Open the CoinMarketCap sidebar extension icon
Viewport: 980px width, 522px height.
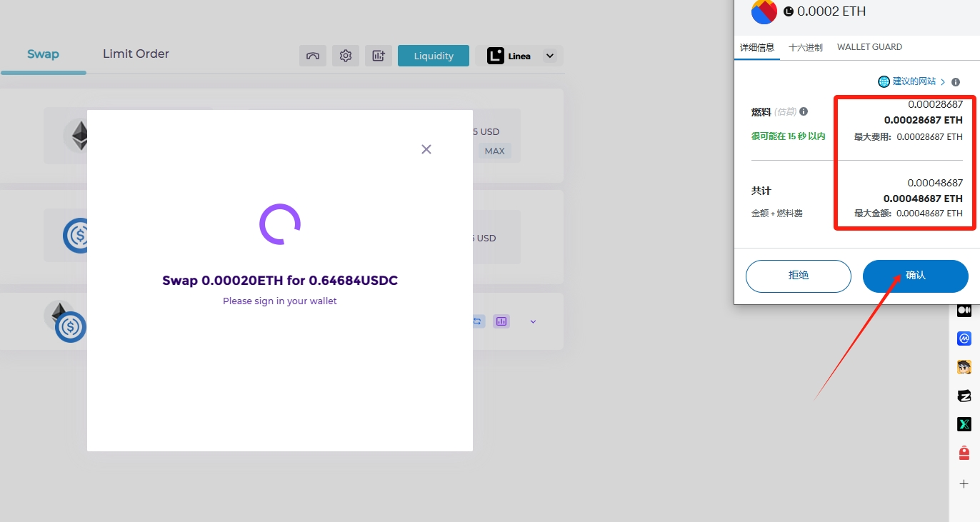pos(964,338)
